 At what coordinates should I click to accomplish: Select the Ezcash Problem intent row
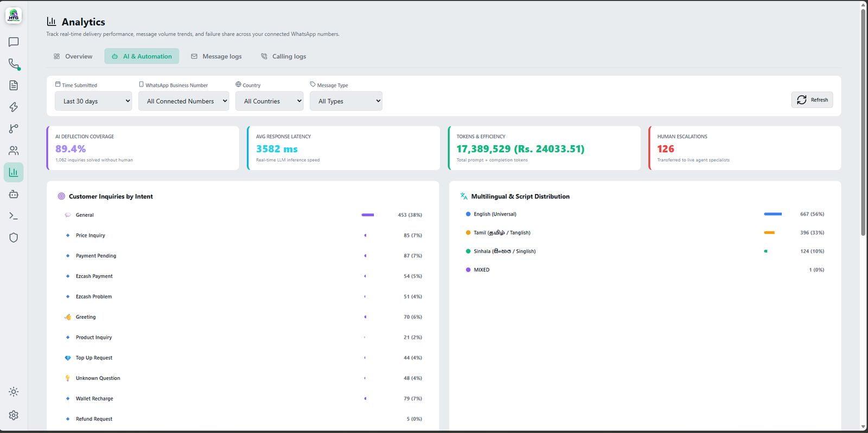pos(242,296)
